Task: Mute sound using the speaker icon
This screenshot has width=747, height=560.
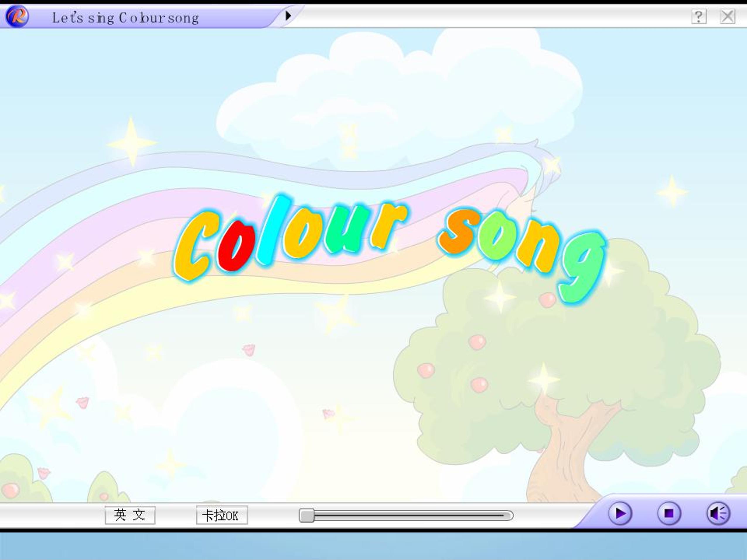Action: click(718, 514)
